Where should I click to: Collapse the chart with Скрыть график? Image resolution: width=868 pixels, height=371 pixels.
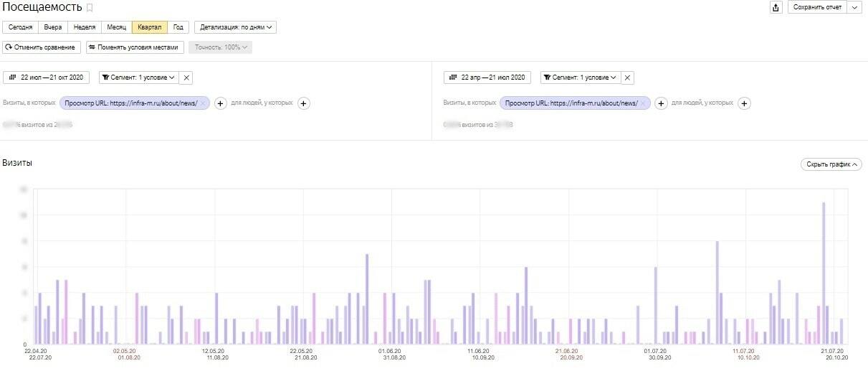coord(831,164)
